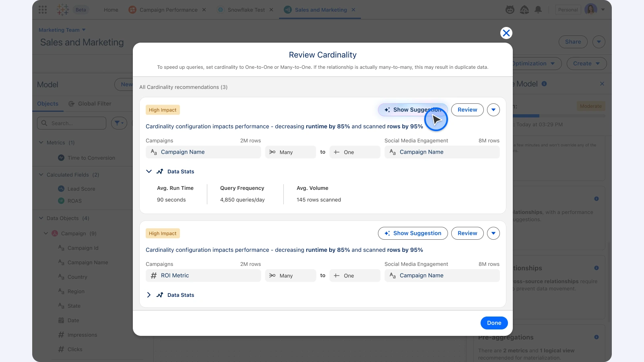
Task: Open the app launcher grid icon
Action: pyautogui.click(x=43, y=10)
